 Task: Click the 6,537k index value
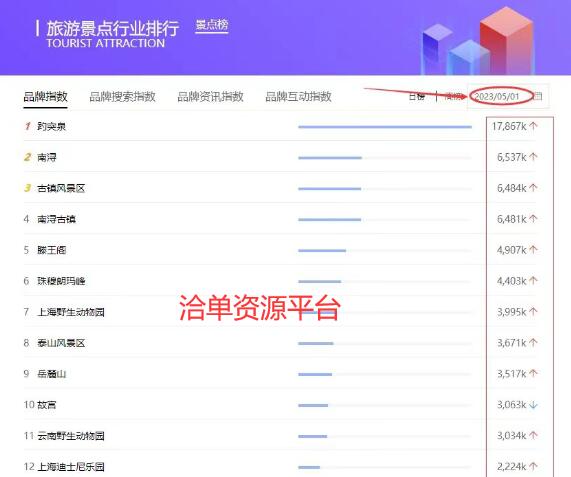click(512, 157)
